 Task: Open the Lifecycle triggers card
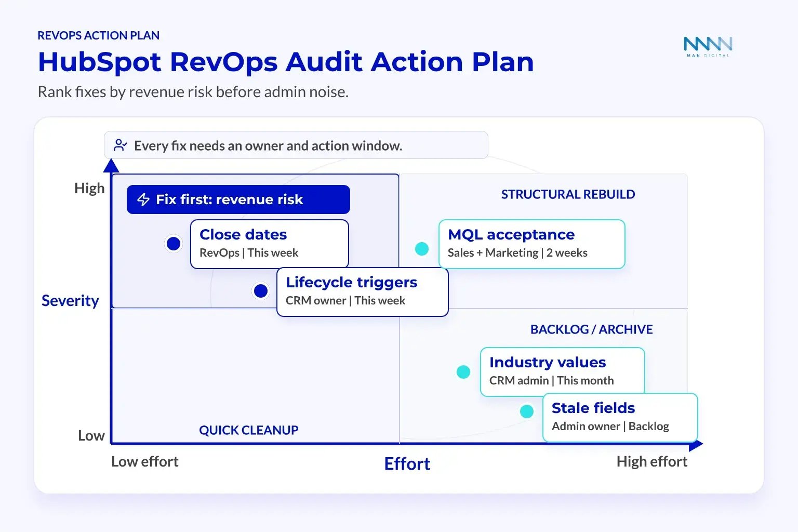coord(363,291)
